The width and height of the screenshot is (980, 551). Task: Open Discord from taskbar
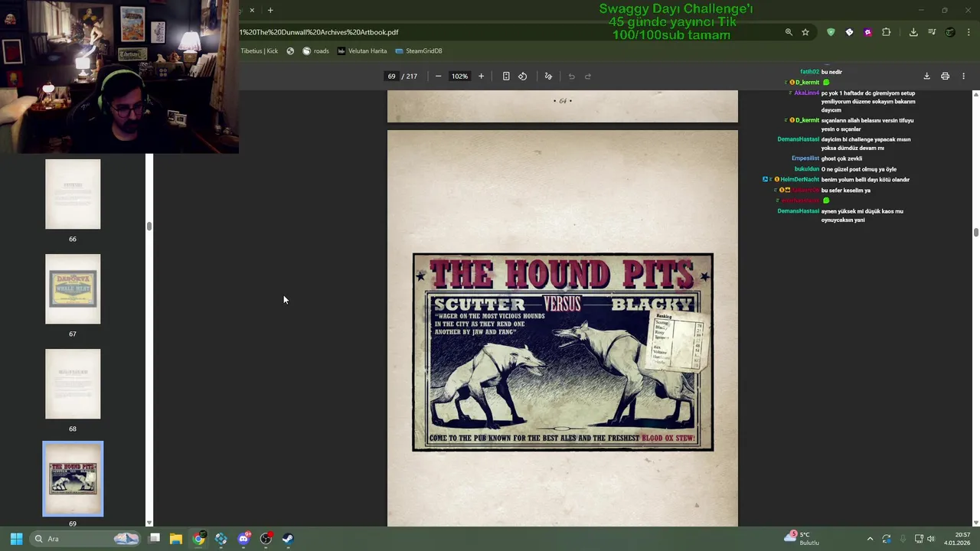(243, 539)
